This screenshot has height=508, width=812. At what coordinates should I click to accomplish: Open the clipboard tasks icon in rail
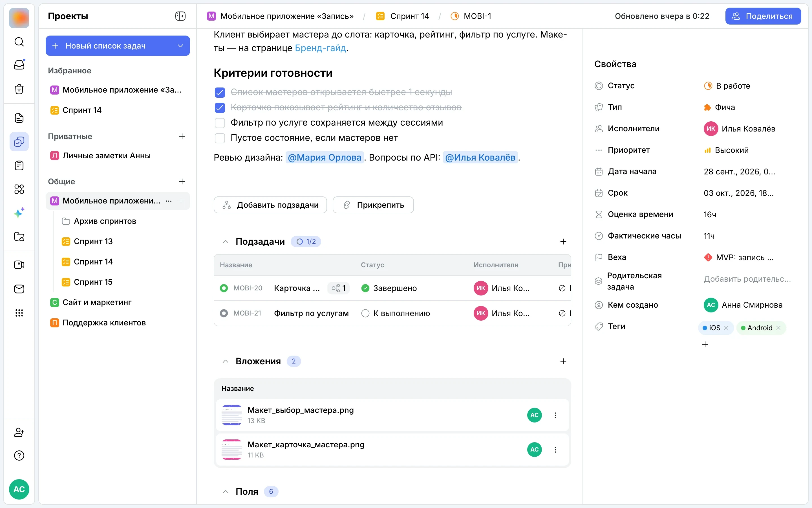[19, 166]
